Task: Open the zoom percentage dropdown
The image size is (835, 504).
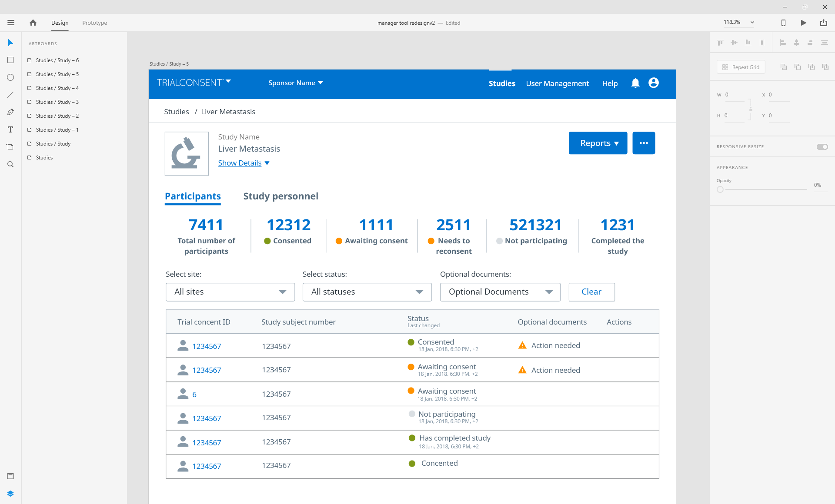Action: pyautogui.click(x=752, y=22)
